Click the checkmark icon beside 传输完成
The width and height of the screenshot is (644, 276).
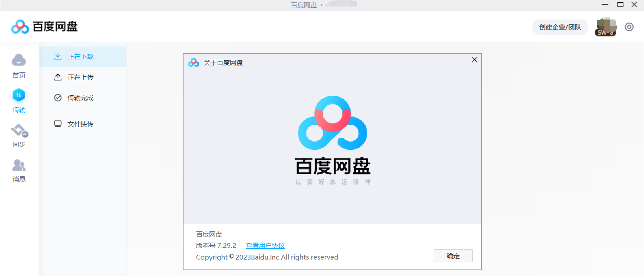click(x=58, y=98)
